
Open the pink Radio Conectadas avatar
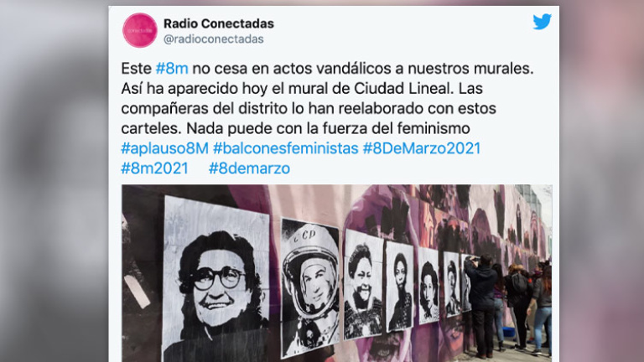[140, 30]
